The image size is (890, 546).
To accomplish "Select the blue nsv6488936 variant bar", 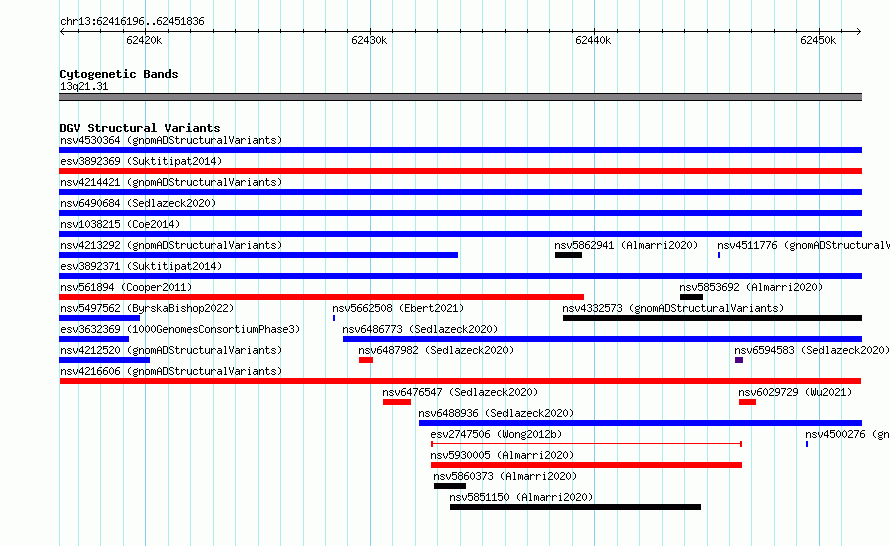I will [640, 423].
